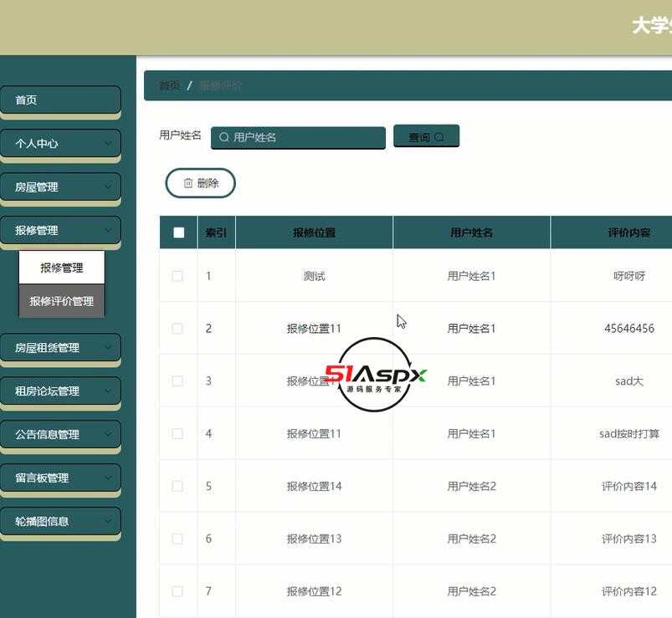The image size is (672, 618).
Task: Check the checkbox for row 1 测试
Action: point(177,276)
